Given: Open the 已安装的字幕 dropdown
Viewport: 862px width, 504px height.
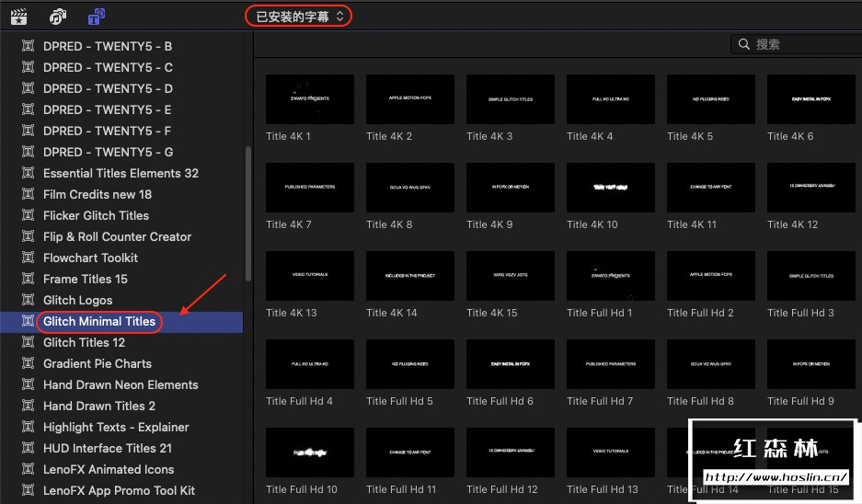Looking at the screenshot, I should (x=298, y=17).
